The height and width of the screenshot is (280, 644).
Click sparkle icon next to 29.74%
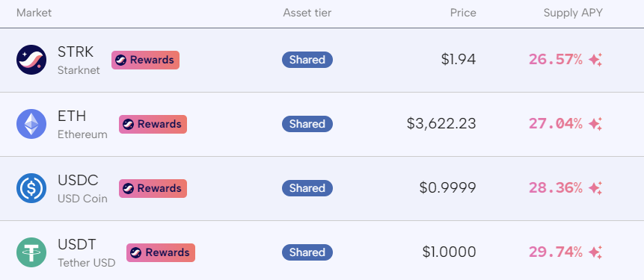[595, 252]
